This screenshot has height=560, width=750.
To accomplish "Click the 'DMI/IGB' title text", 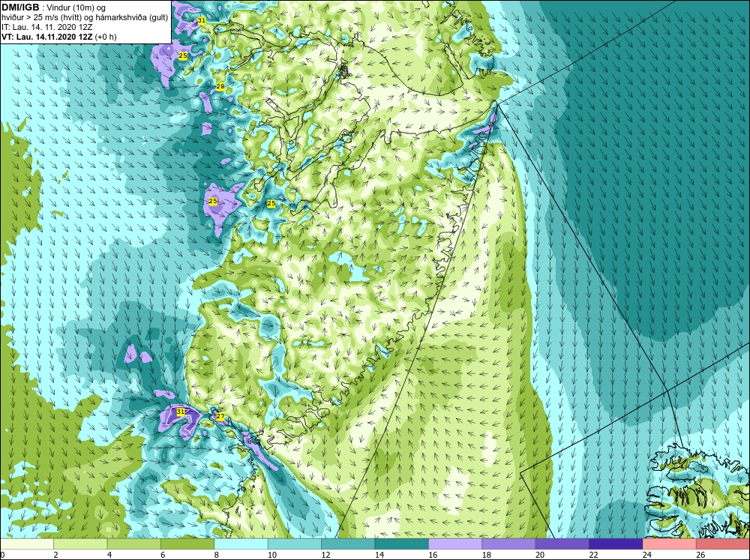I will [x=20, y=7].
